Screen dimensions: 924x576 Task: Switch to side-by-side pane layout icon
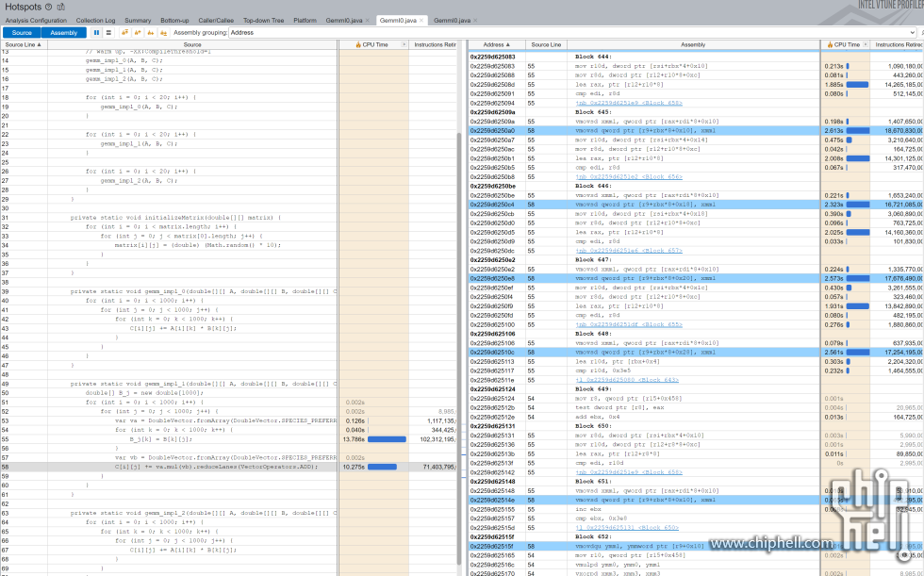(97, 32)
